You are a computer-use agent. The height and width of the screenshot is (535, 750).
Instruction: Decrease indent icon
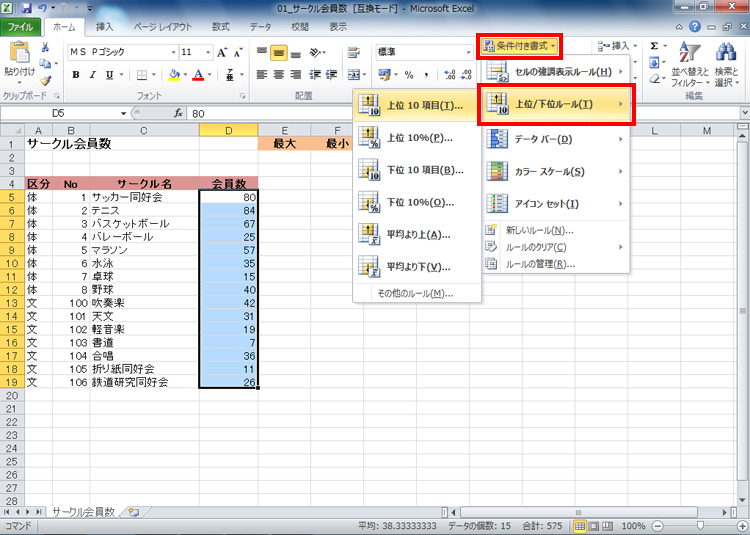click(315, 75)
